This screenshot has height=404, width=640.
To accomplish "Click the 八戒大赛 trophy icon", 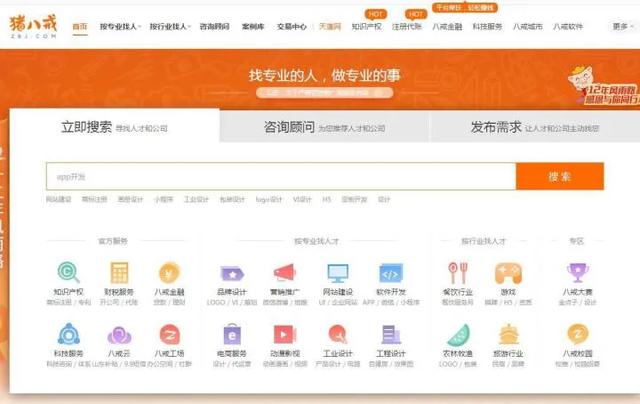I will [577, 272].
